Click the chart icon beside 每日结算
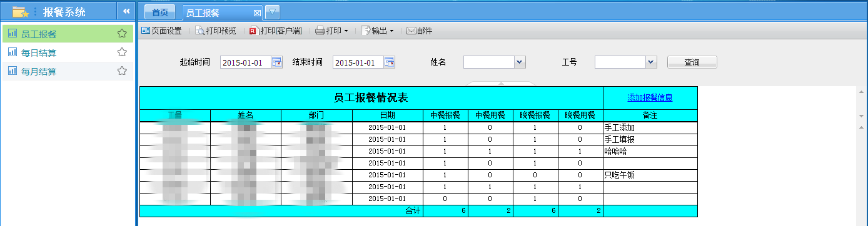Screen dimensions: 868x226 click(12, 52)
